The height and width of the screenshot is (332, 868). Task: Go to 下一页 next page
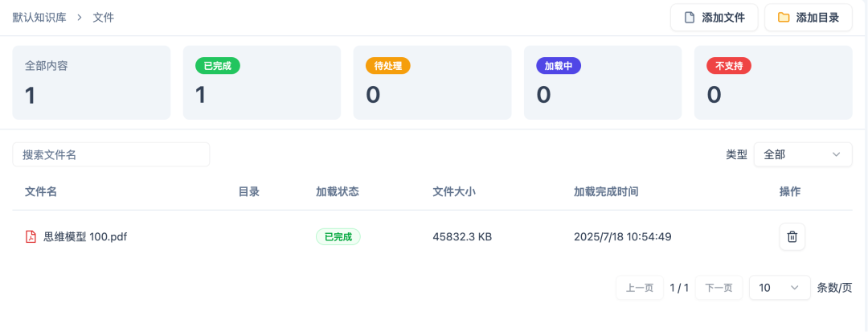point(719,288)
